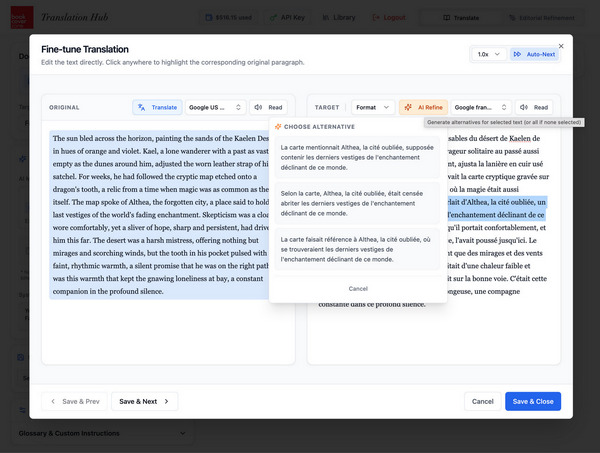
Task: Click the Save & Close button
Action: [x=533, y=401]
